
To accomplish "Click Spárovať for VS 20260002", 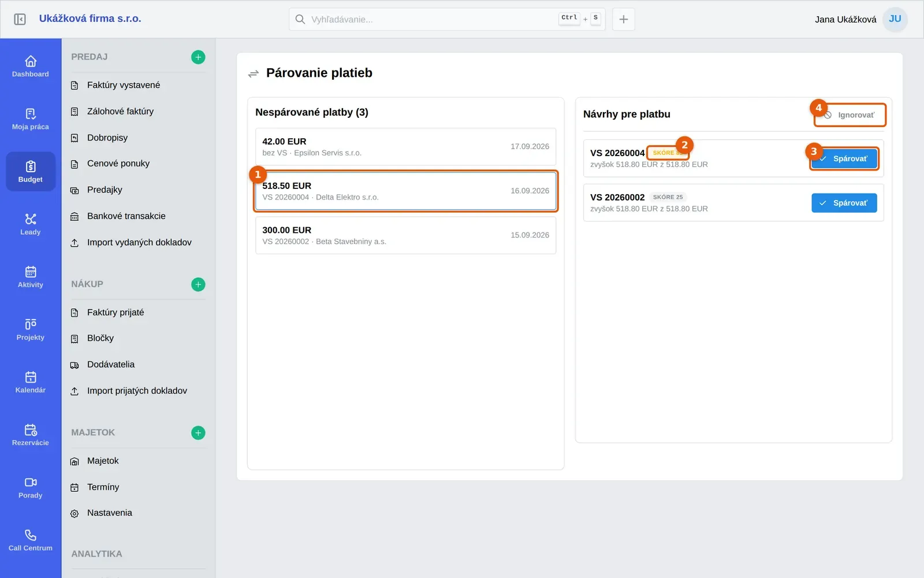I will [844, 203].
